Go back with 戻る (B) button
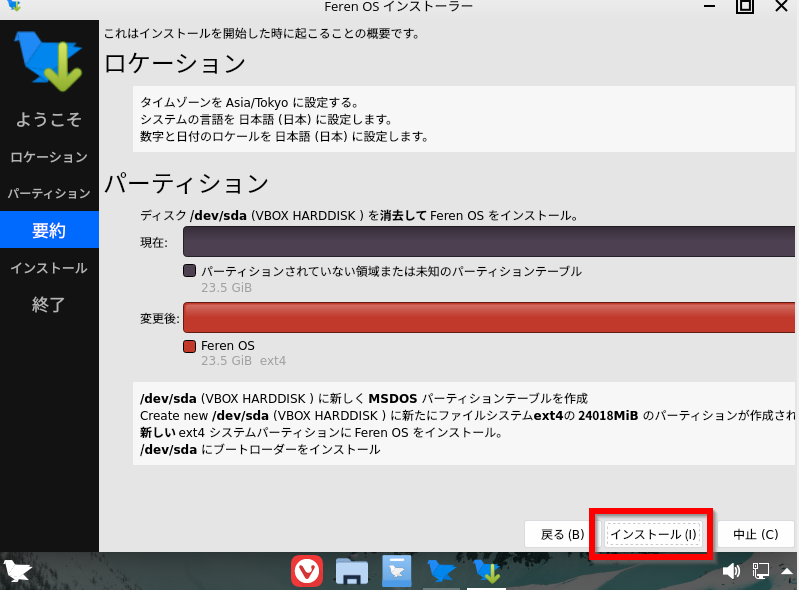The image size is (799, 590). (x=562, y=534)
